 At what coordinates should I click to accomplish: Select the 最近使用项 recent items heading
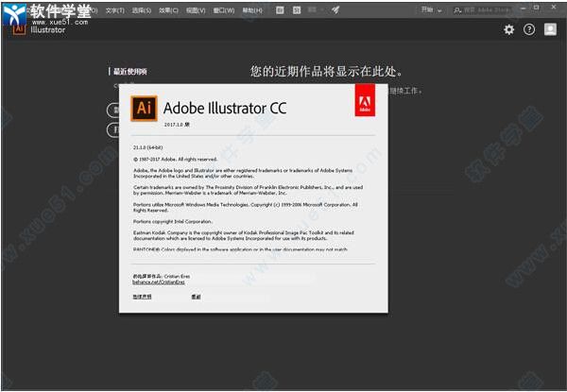pyautogui.click(x=129, y=72)
